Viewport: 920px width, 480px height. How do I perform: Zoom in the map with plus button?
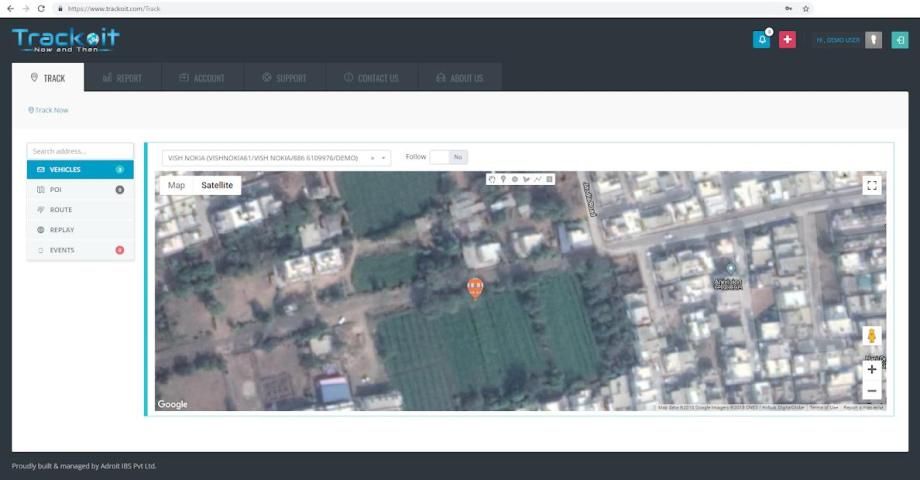coord(871,369)
